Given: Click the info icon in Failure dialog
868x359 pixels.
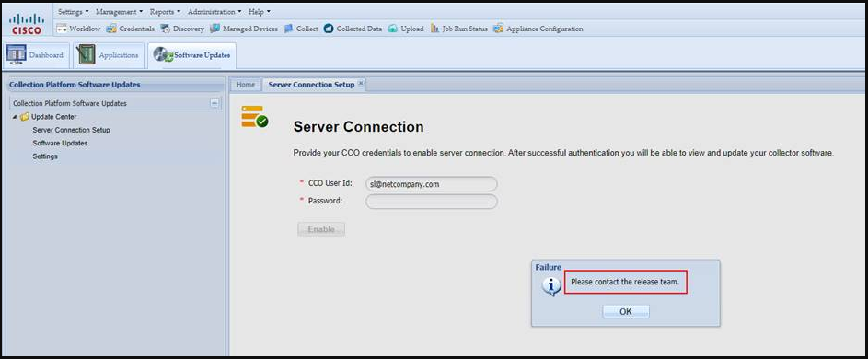Looking at the screenshot, I should 551,286.
